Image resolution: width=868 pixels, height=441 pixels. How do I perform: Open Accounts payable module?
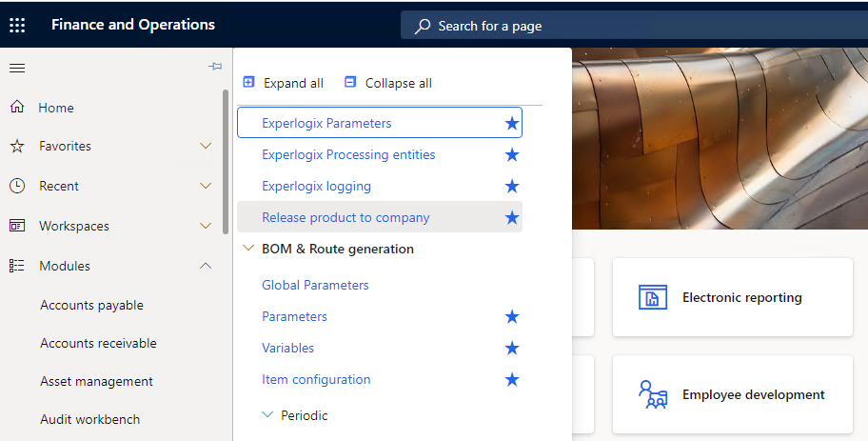point(92,305)
